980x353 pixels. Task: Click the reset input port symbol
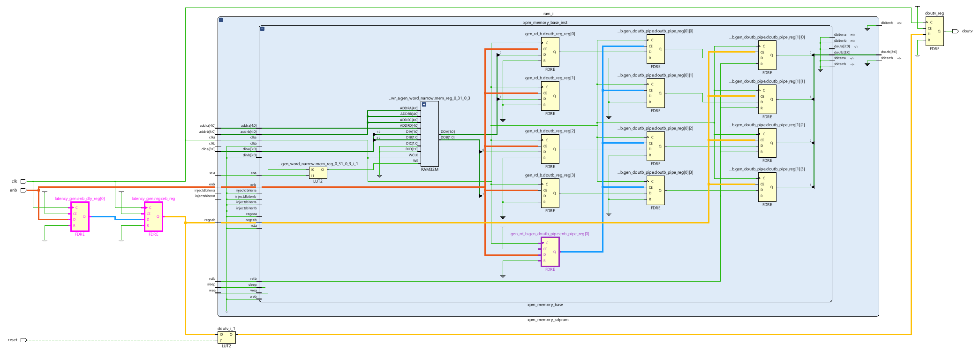23,340
